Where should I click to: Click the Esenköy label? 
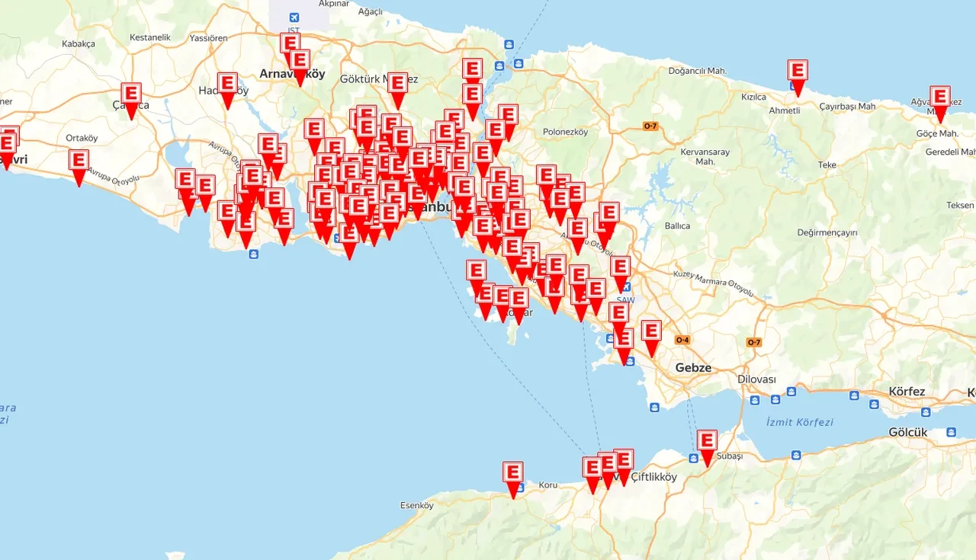click(x=416, y=505)
